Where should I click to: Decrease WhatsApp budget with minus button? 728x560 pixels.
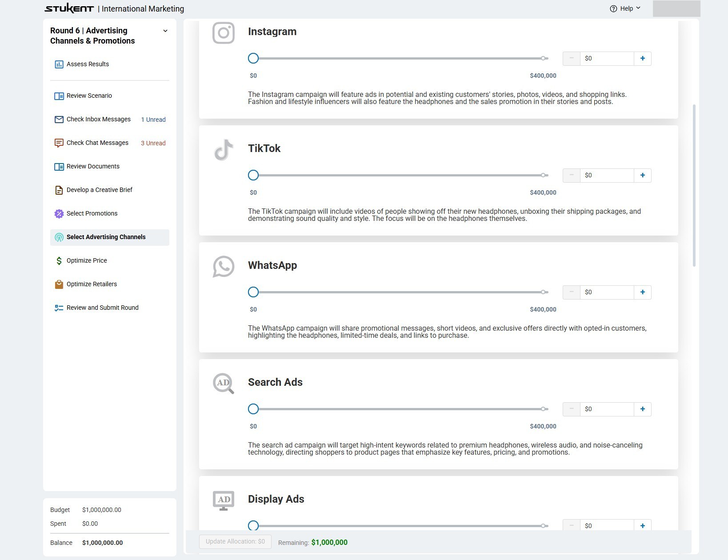[572, 292]
